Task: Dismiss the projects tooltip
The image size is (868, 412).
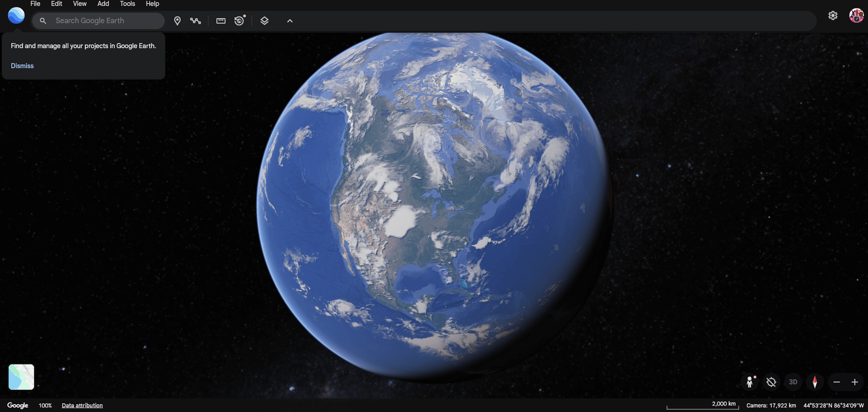Action: pos(22,66)
